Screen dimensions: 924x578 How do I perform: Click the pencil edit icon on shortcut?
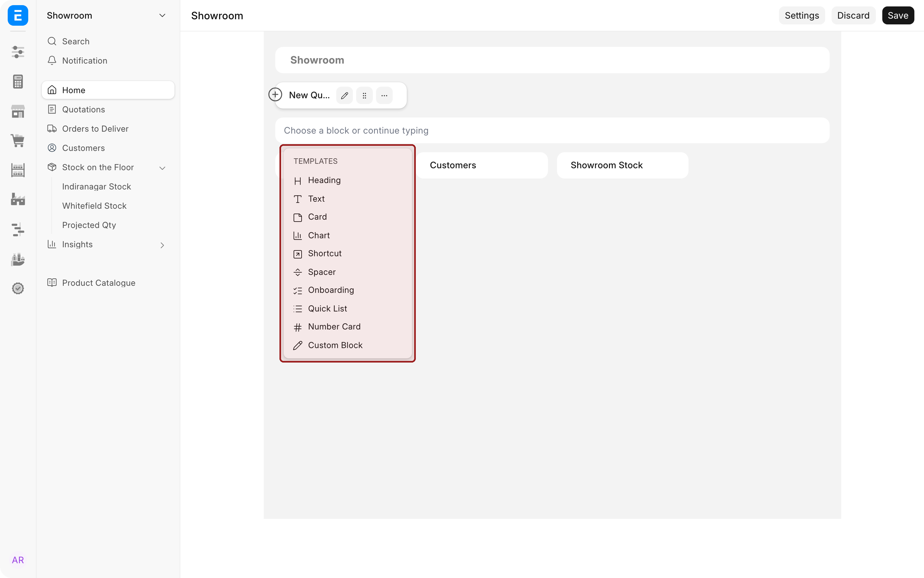[344, 96]
